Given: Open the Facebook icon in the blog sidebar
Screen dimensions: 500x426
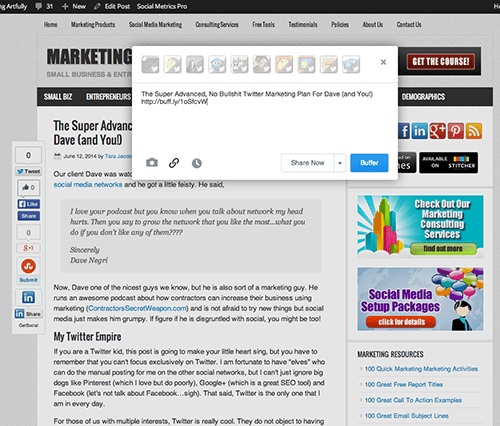Looking at the screenshot, I should tap(404, 131).
